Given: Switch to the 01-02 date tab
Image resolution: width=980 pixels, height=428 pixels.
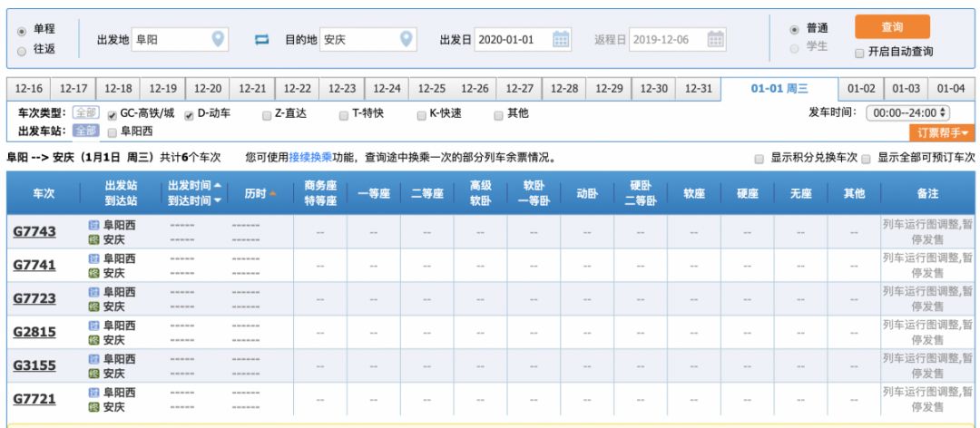Looking at the screenshot, I should [861, 88].
